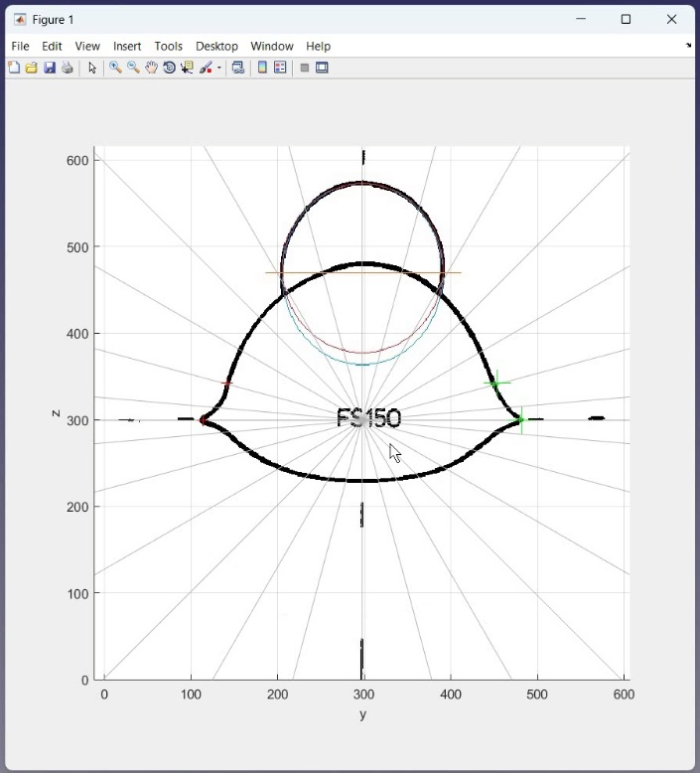
Task: Click the FS150 label in the plot
Action: [368, 418]
